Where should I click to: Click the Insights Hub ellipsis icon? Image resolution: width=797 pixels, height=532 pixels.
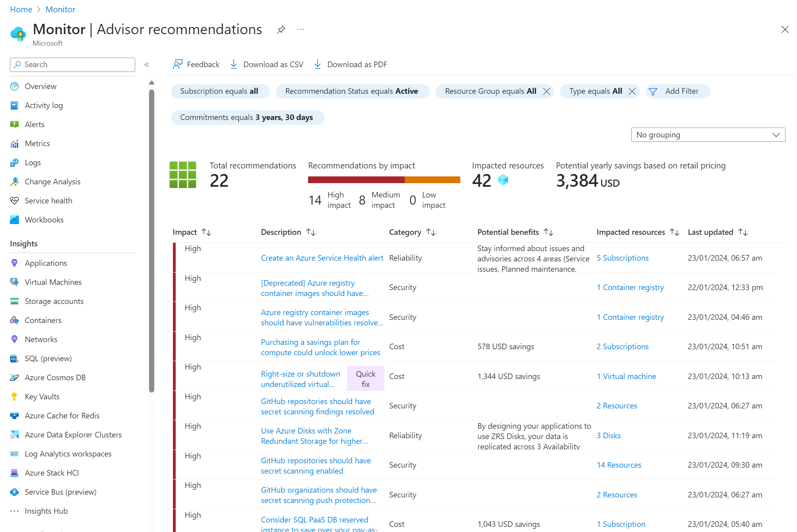click(x=14, y=511)
